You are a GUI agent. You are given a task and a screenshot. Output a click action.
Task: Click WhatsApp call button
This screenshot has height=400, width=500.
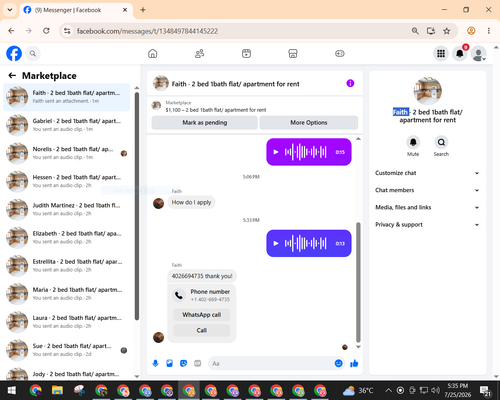click(202, 315)
